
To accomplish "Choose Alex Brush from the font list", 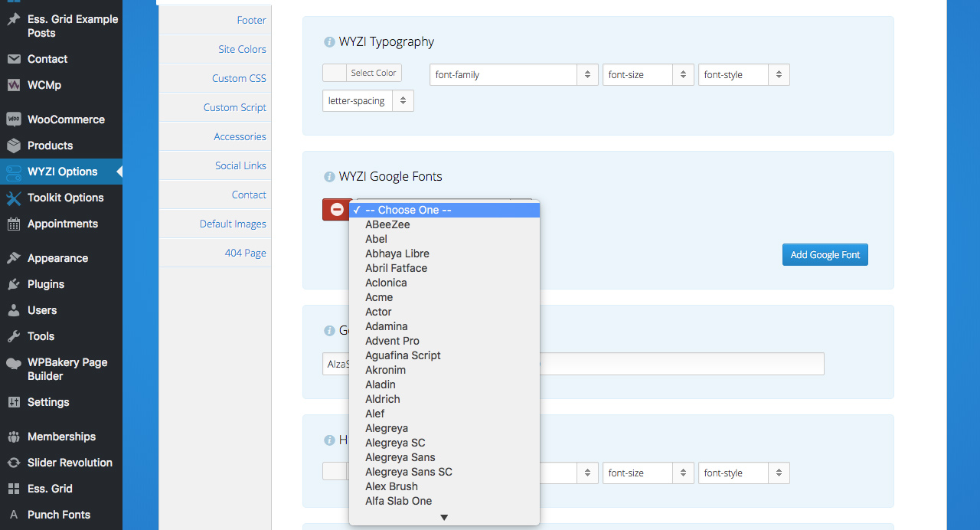I will coord(445,486).
